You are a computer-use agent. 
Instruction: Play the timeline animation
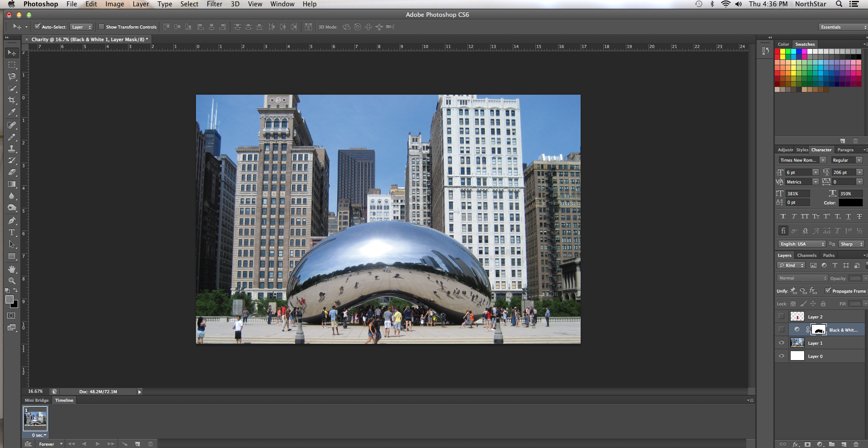[x=97, y=444]
